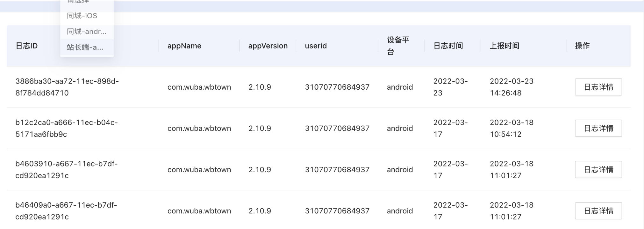Click report time 2022-03-18 10:54:12

click(x=512, y=128)
